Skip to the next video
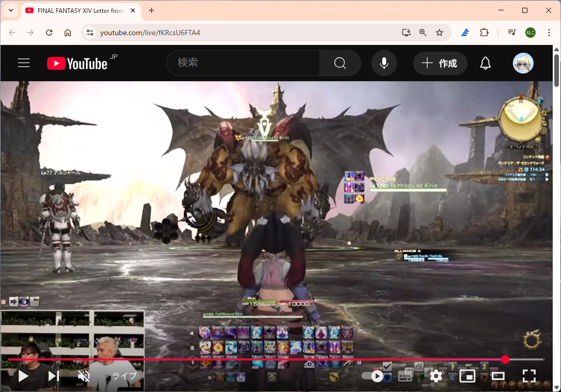Screen dimensions: 561x392 (x=54, y=376)
